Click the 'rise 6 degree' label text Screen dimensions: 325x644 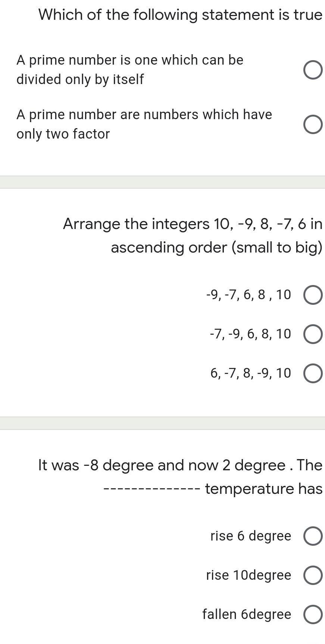[250, 536]
